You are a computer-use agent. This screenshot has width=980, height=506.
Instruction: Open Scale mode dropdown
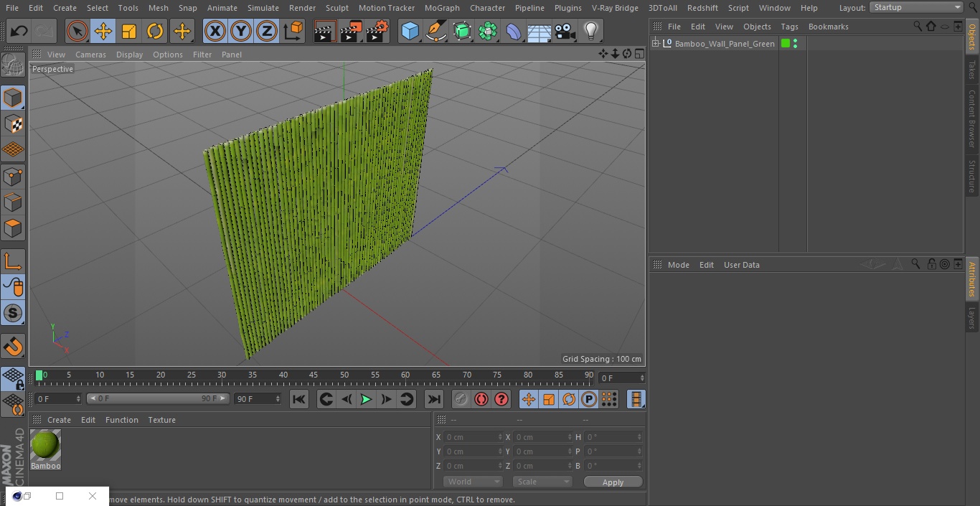[x=542, y=482]
